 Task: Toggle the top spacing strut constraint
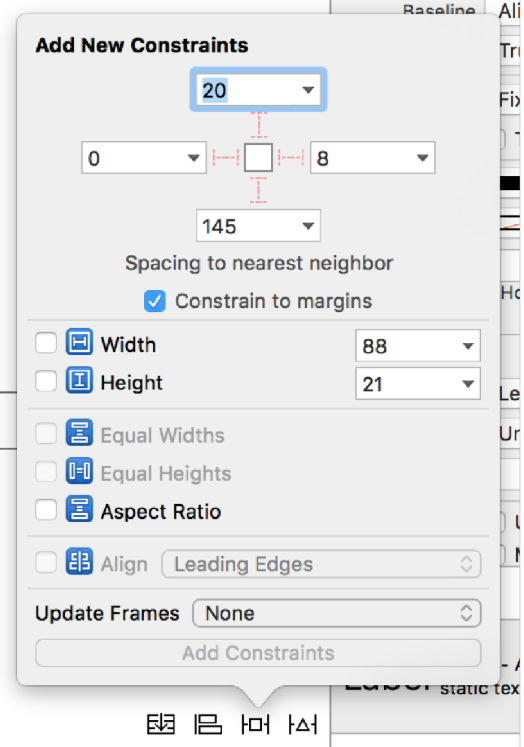[x=259, y=125]
